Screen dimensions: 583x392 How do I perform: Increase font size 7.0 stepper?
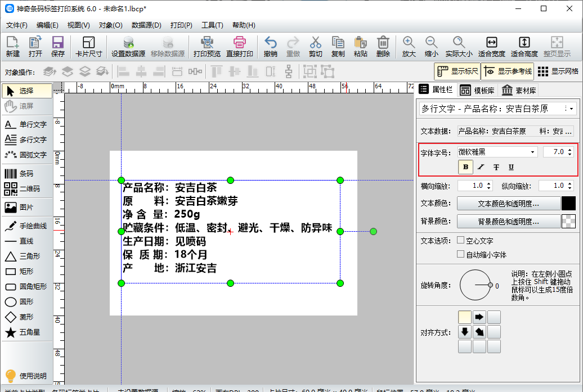pyautogui.click(x=571, y=150)
